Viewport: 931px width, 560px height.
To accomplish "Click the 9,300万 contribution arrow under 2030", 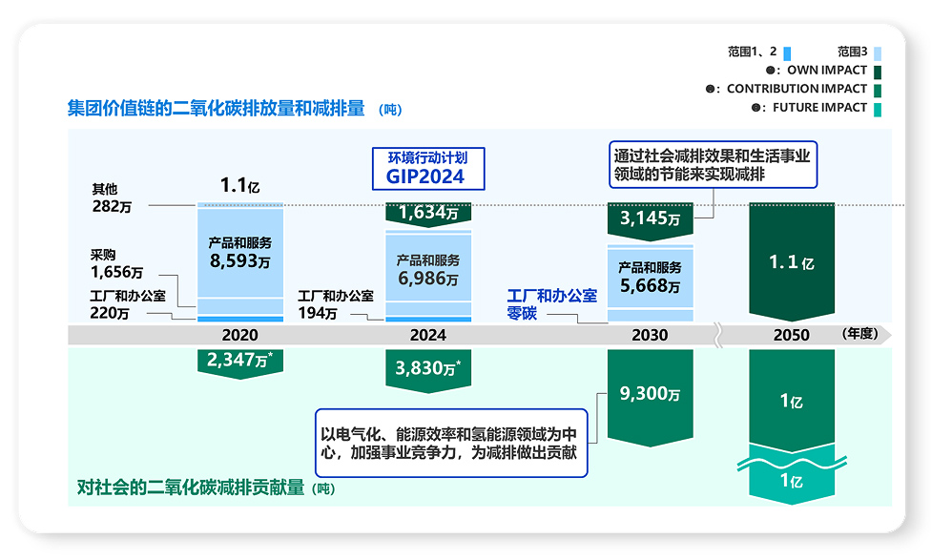I will pos(650,393).
